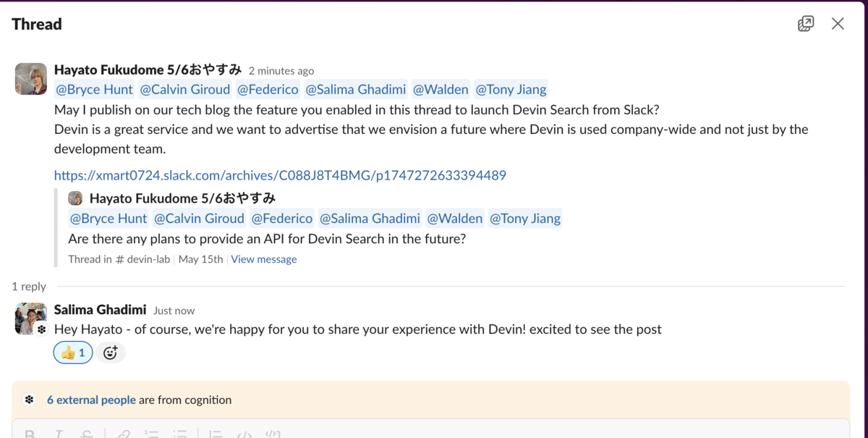Click the Salima Ghadimi sender name
Image resolution: width=868 pixels, height=438 pixels.
[x=101, y=310]
